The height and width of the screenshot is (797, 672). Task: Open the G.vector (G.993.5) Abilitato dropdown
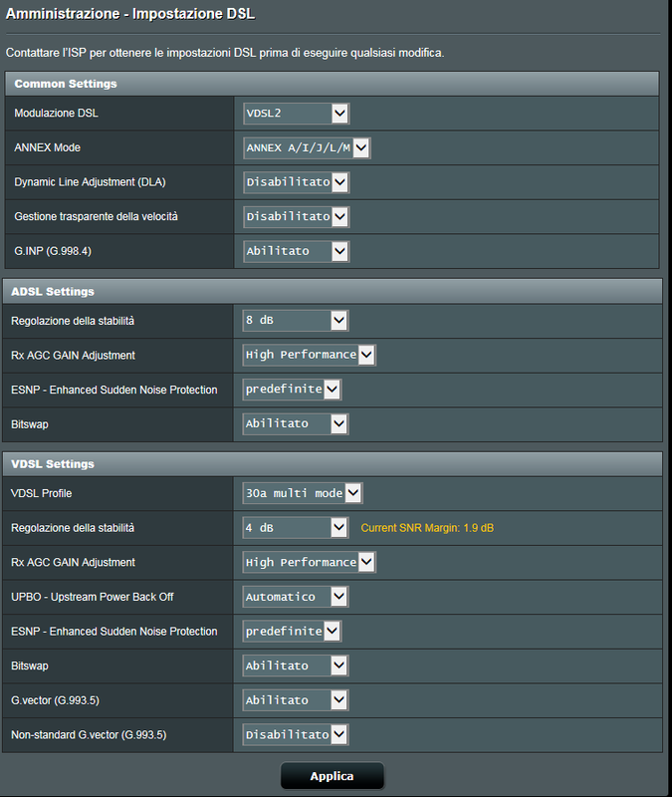296,700
